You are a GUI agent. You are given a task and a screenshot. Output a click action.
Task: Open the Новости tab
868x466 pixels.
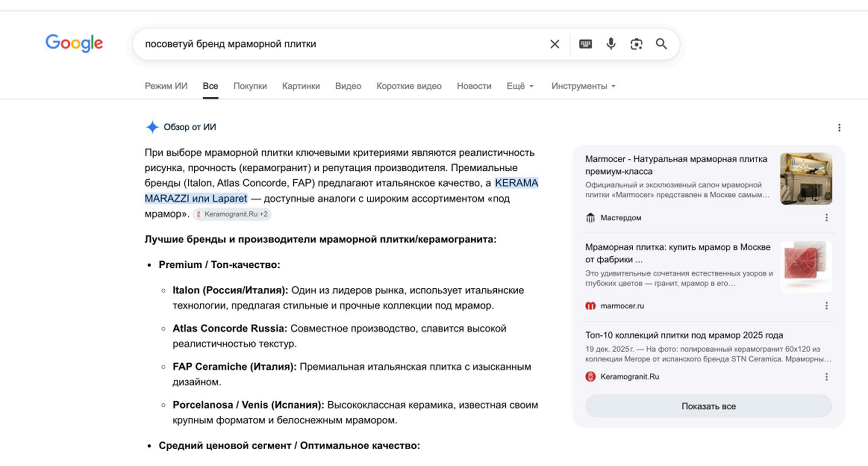(474, 86)
